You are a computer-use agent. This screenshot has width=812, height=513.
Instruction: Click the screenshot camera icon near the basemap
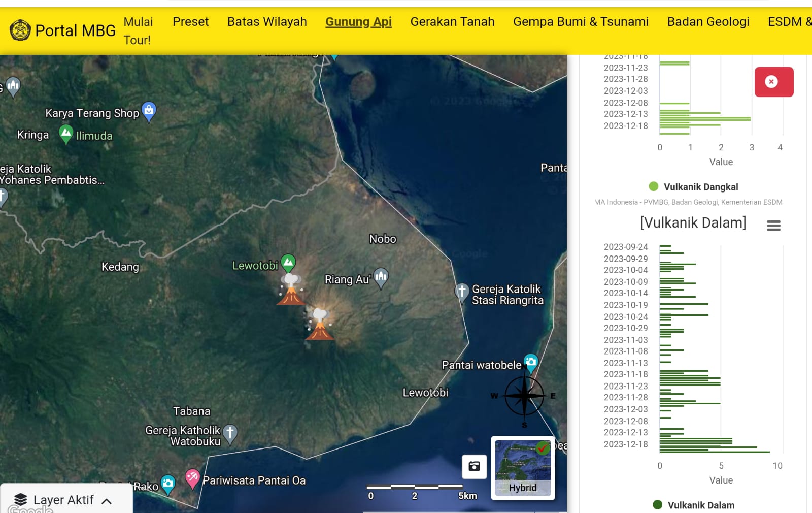(x=474, y=465)
